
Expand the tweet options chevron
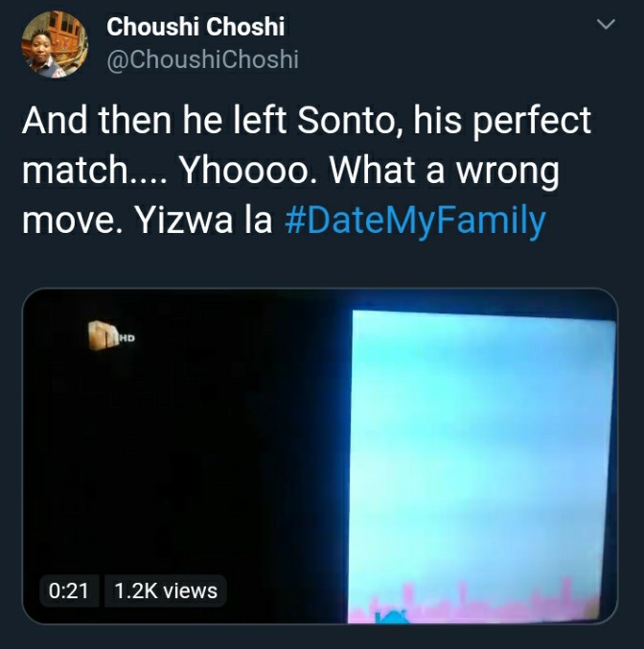[x=606, y=24]
